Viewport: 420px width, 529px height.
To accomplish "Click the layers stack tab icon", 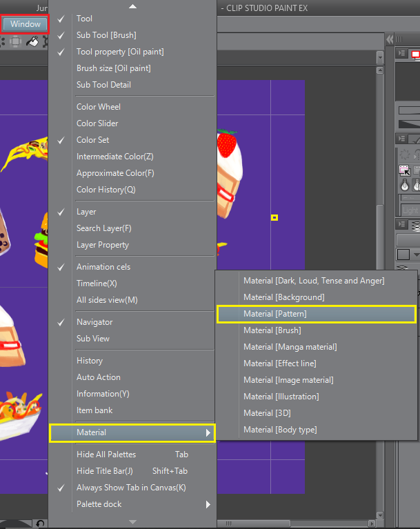I will [x=416, y=226].
